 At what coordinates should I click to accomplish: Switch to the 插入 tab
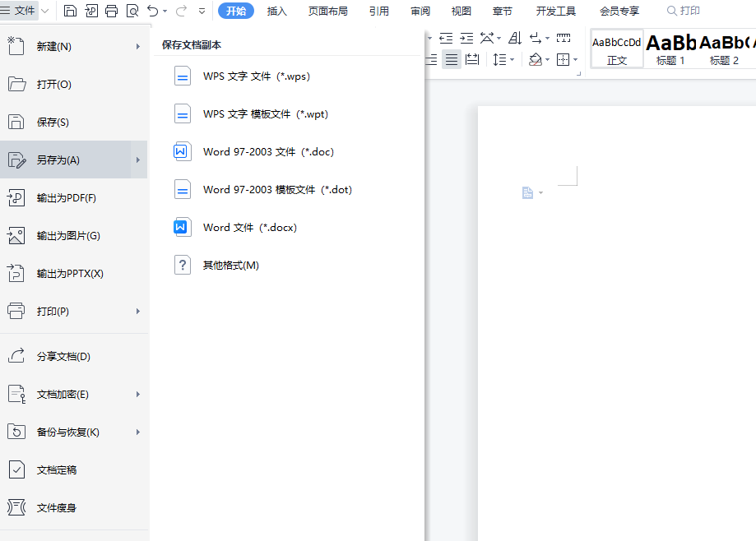point(276,11)
